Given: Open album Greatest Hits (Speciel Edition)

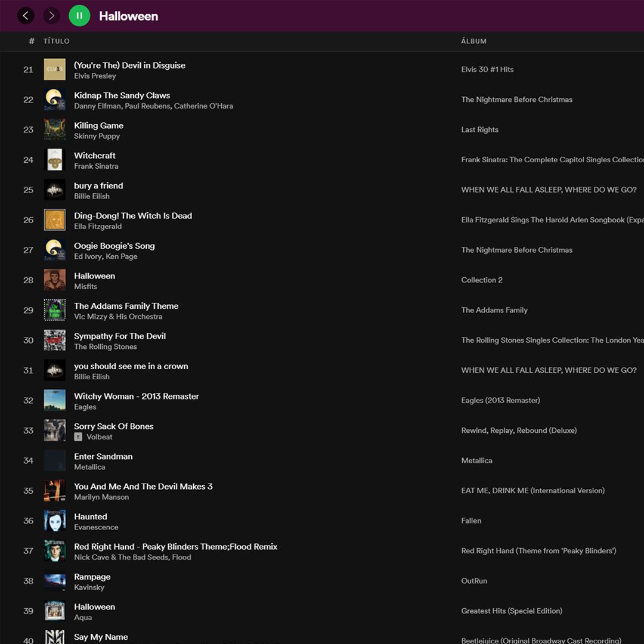Looking at the screenshot, I should tap(512, 611).
